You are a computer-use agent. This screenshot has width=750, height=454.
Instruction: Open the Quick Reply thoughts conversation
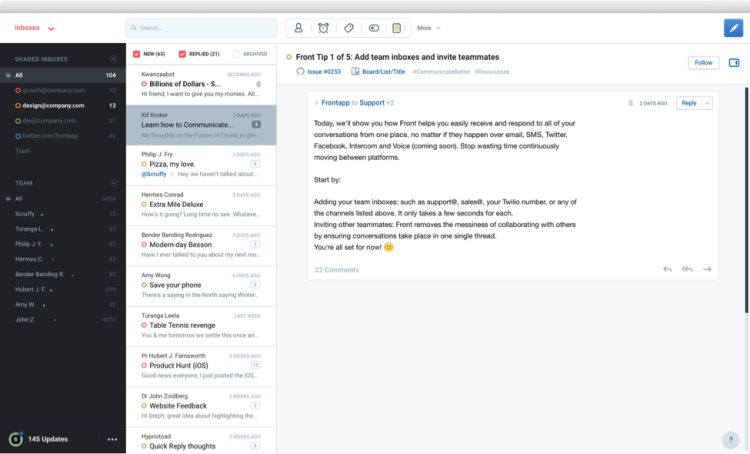[201, 441]
